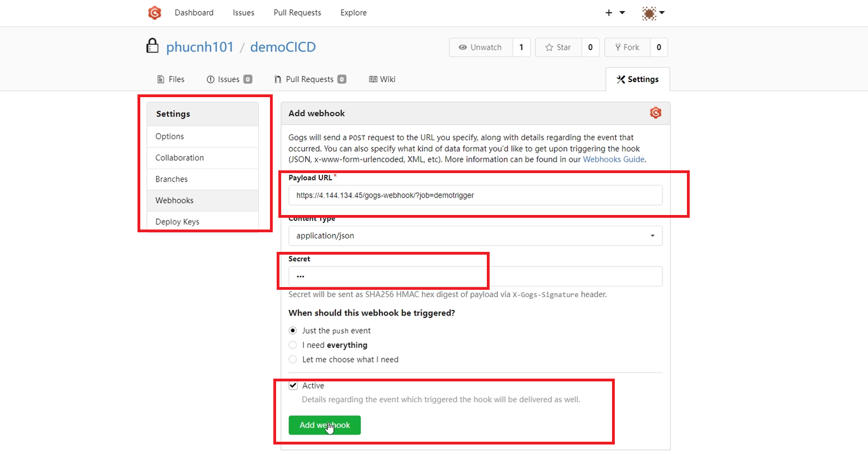
Task: Star the repository
Action: coord(558,47)
